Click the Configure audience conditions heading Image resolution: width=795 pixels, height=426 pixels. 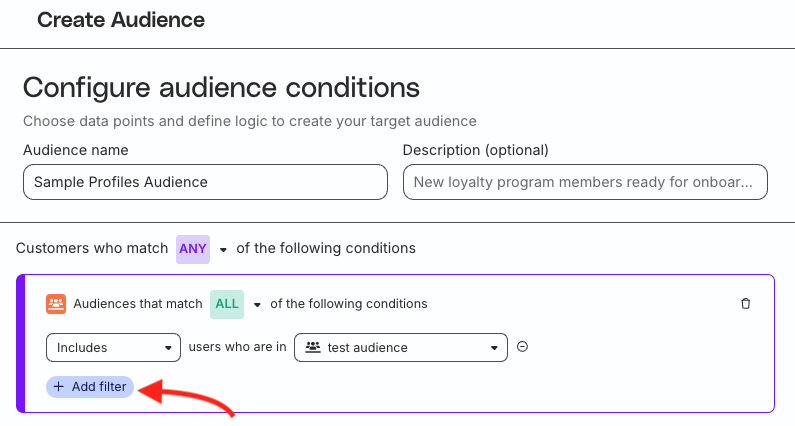[221, 87]
